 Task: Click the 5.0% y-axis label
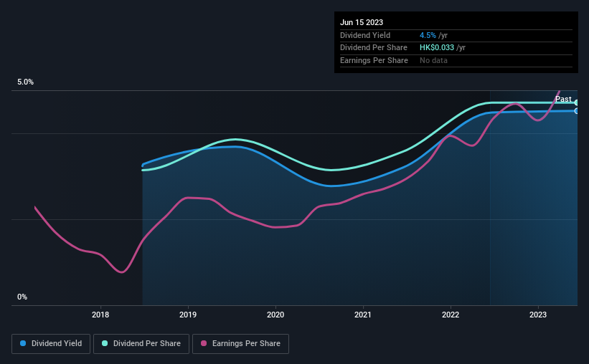coord(25,82)
